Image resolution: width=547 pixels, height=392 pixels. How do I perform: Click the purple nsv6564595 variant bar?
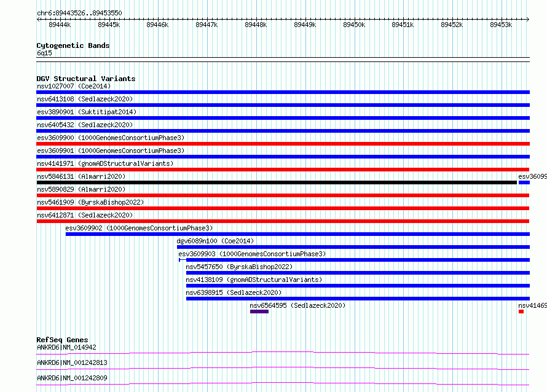click(259, 312)
